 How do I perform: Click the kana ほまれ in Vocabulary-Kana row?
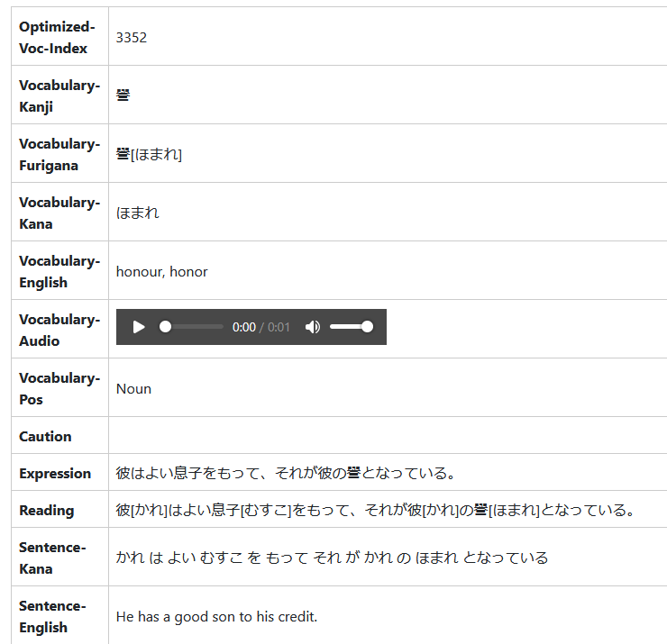click(x=138, y=213)
